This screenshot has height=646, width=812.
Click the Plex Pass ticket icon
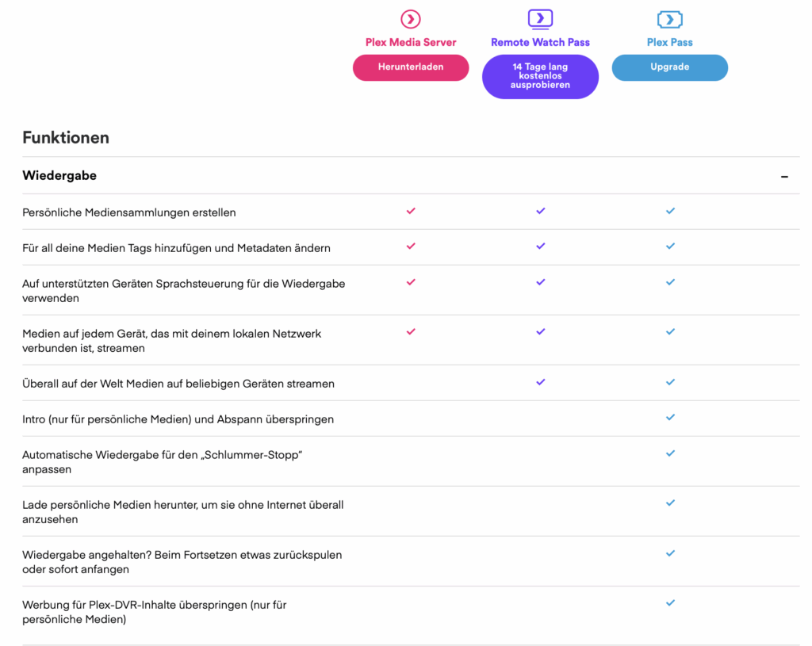(670, 19)
